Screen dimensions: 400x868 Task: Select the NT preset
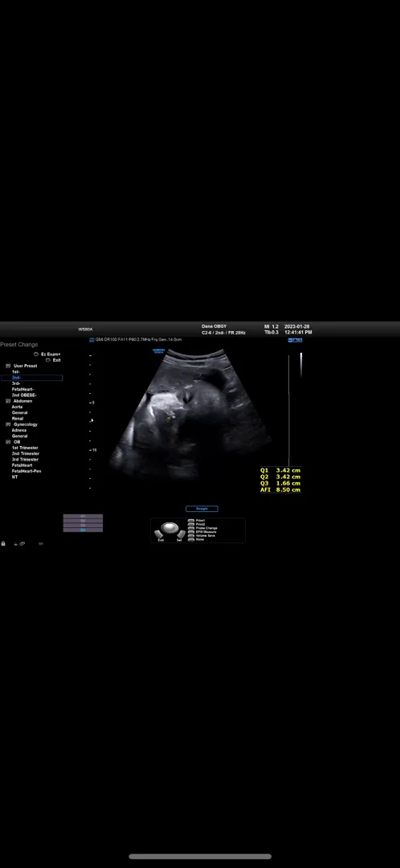15,477
